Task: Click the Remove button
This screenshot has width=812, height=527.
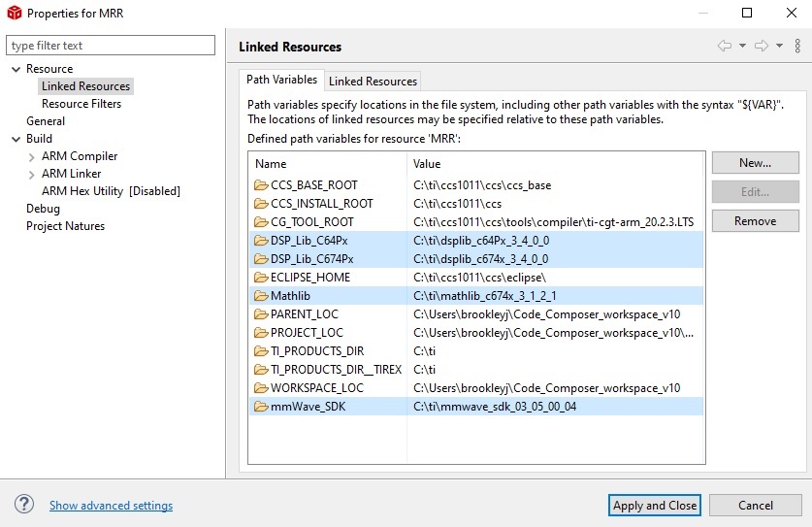Action: [755, 220]
